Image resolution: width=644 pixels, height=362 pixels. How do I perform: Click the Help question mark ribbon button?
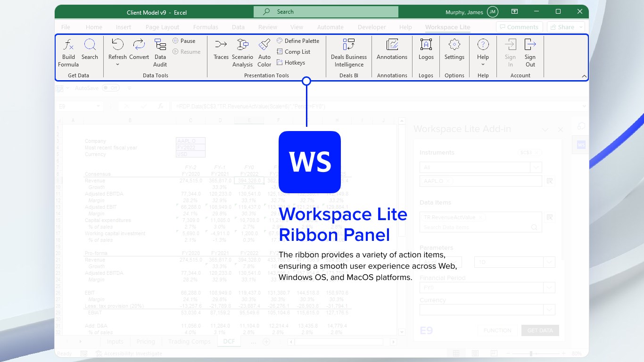pos(483,45)
